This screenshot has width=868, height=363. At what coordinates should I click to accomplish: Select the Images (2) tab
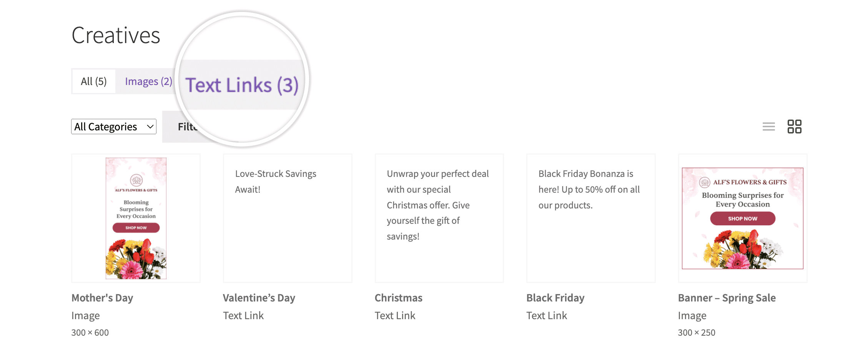(148, 82)
